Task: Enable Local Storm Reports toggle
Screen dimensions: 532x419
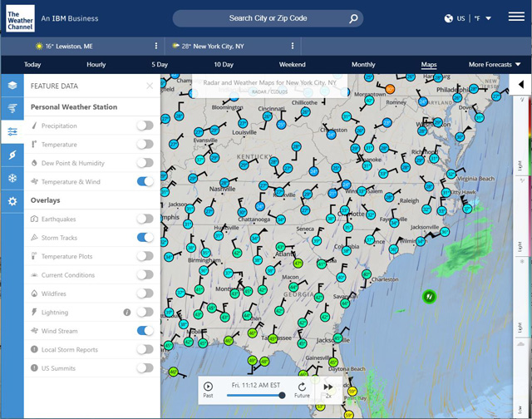Action: click(145, 349)
